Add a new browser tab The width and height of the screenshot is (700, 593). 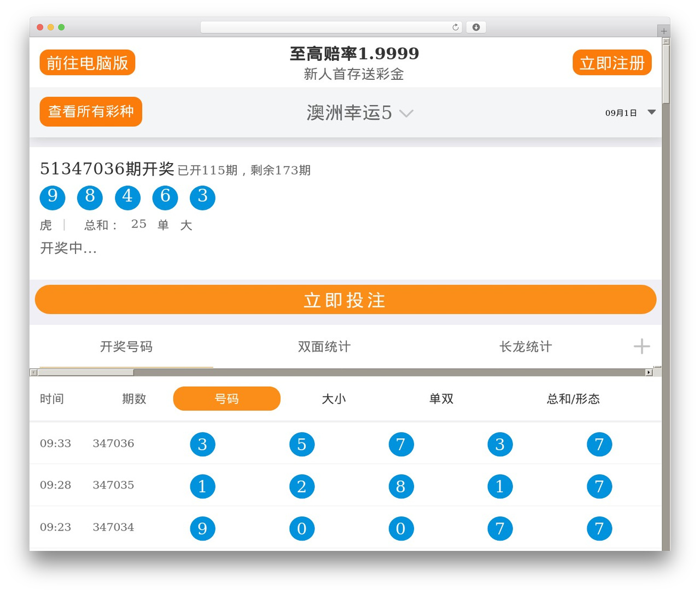point(663,31)
